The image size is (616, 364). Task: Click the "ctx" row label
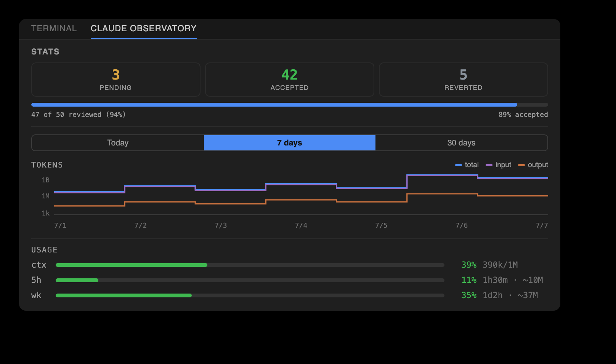coord(39,265)
